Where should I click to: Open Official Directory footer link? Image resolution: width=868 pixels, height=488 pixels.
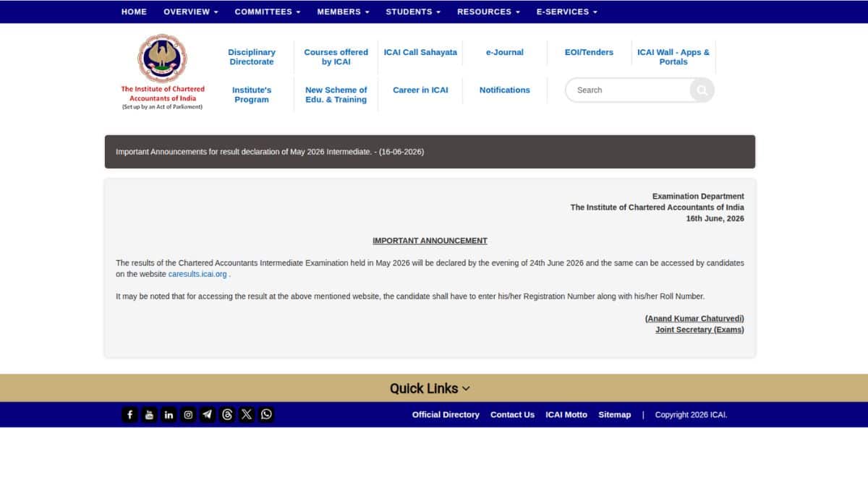tap(446, 414)
